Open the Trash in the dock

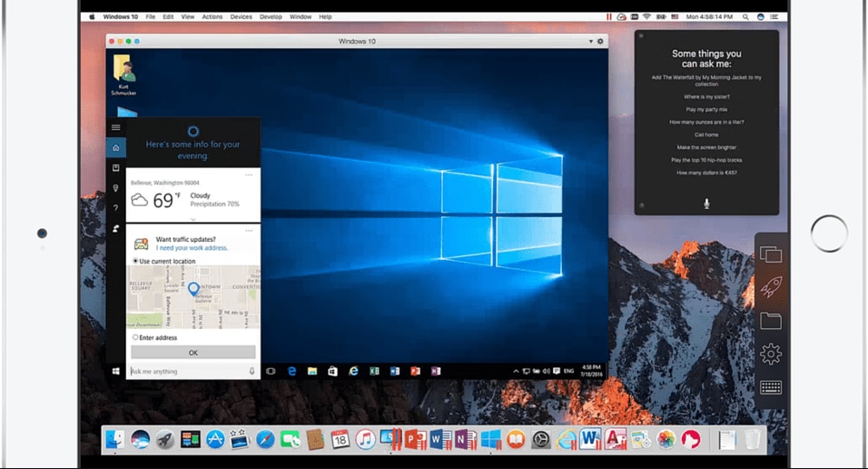click(x=753, y=440)
